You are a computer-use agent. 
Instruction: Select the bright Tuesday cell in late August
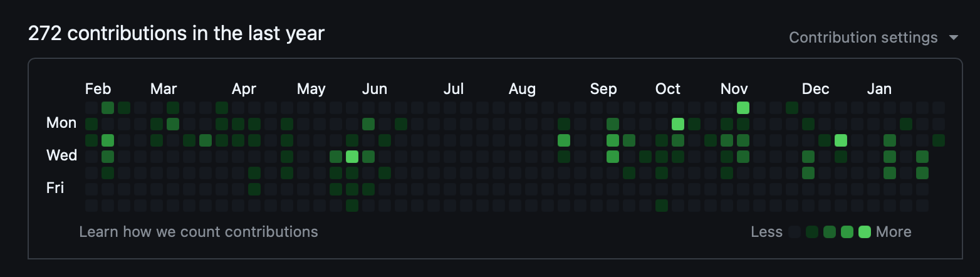[x=564, y=140]
